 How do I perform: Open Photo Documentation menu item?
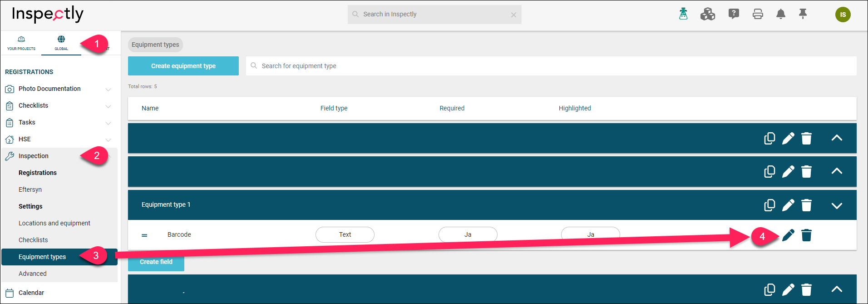coord(49,89)
